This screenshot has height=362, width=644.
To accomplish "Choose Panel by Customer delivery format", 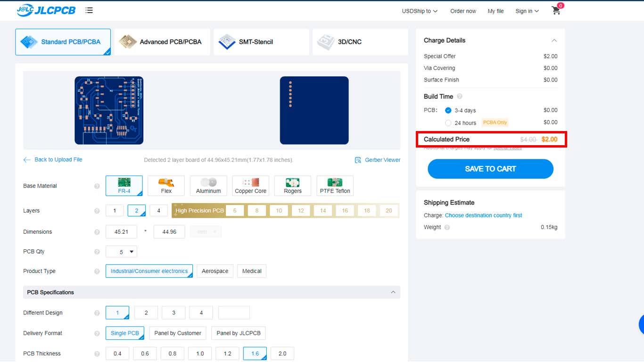I will coord(178,333).
